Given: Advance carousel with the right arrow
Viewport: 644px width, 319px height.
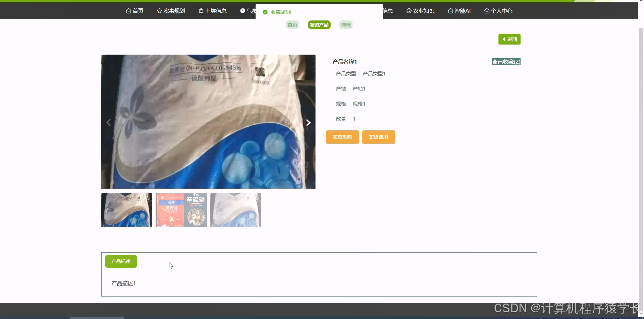Looking at the screenshot, I should [308, 122].
